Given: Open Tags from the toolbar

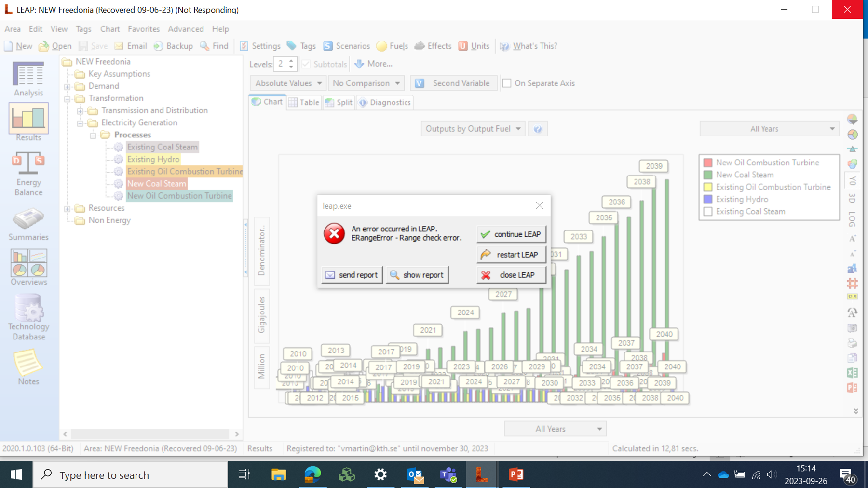Looking at the screenshot, I should point(301,46).
